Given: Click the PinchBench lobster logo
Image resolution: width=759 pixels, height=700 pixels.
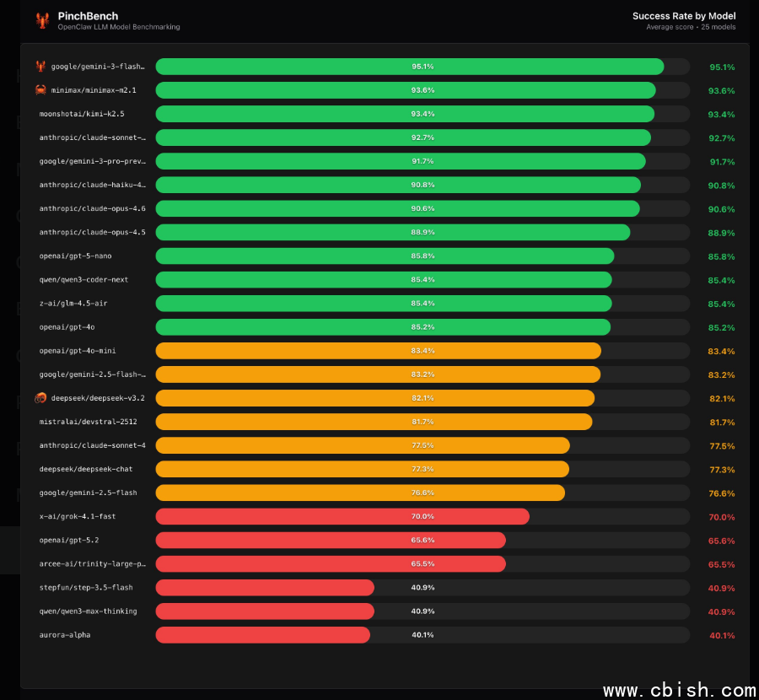Looking at the screenshot, I should pos(43,20).
